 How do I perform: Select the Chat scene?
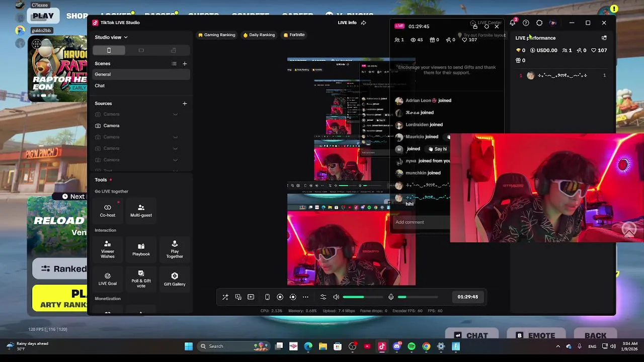click(141, 86)
